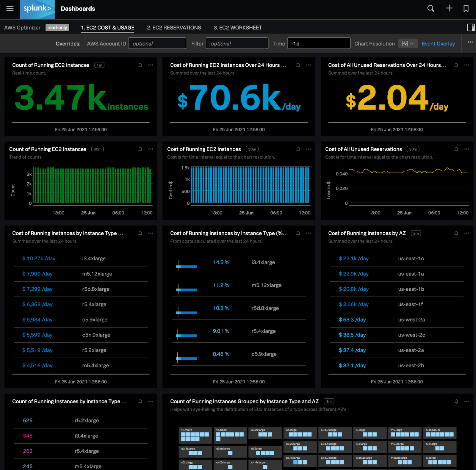Click the 1m resolution badge on real-time instance count
This screenshot has height=470, width=476.
click(x=99, y=65)
